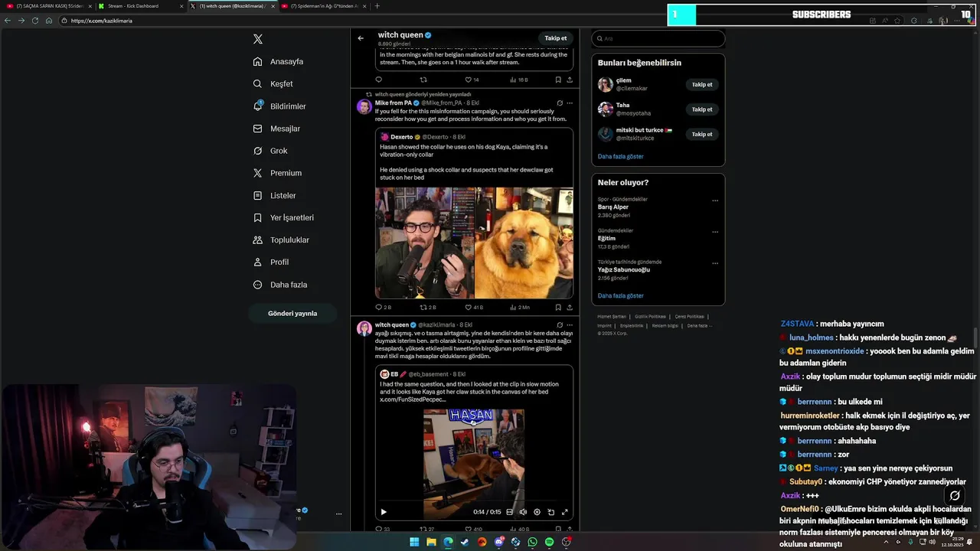980x551 pixels.
Task: Click the video progress bar
Action: click(x=474, y=503)
